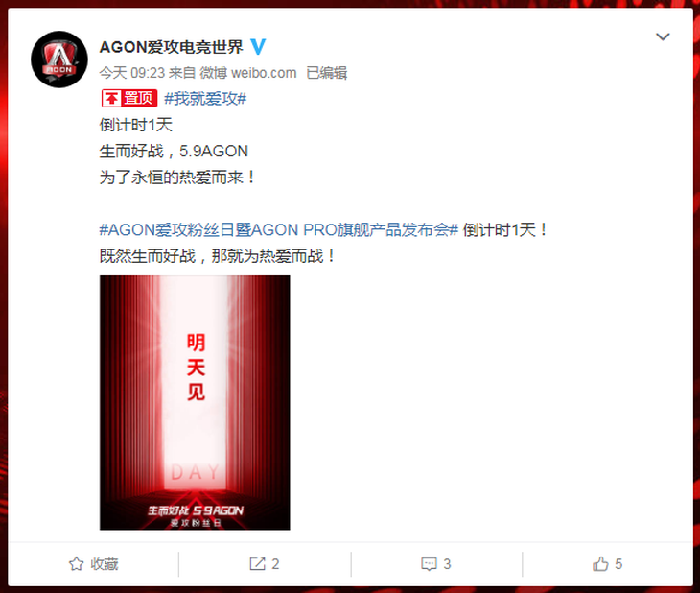The width and height of the screenshot is (700, 593).
Task: Click the 已编辑 edited label
Action: point(327,73)
